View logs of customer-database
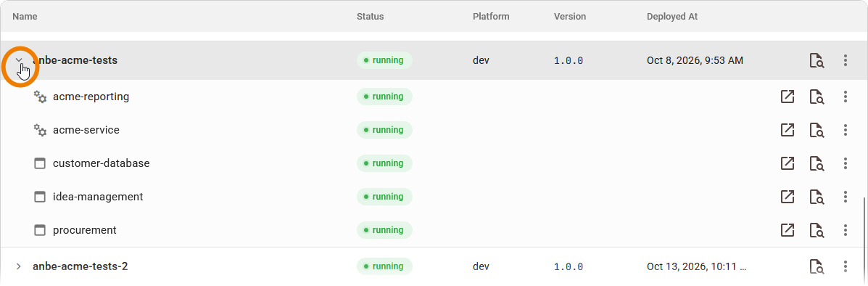The width and height of the screenshot is (868, 286). (x=817, y=163)
